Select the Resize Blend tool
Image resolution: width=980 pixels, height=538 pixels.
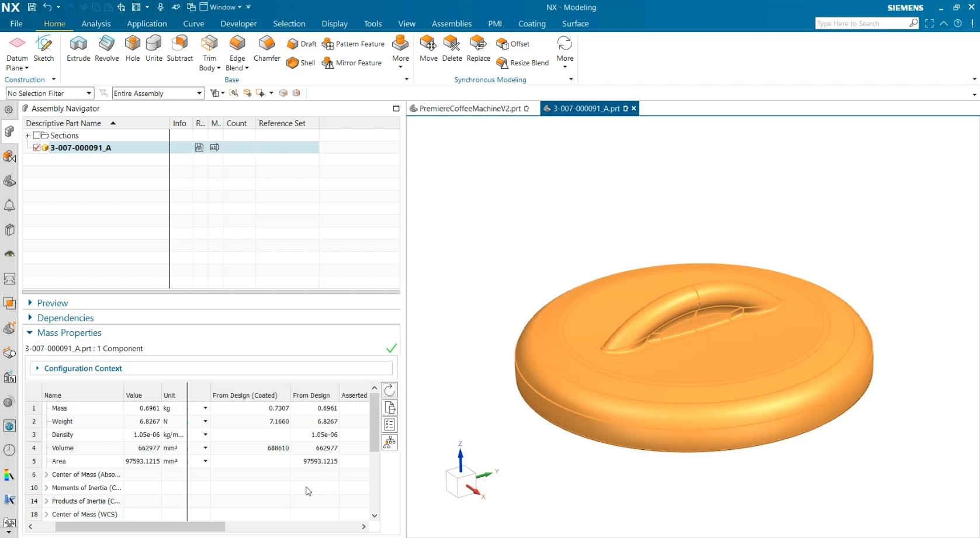(522, 63)
